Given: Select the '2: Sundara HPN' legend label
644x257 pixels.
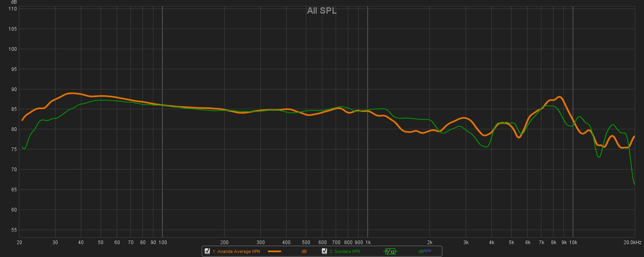Looking at the screenshot, I should (345, 251).
